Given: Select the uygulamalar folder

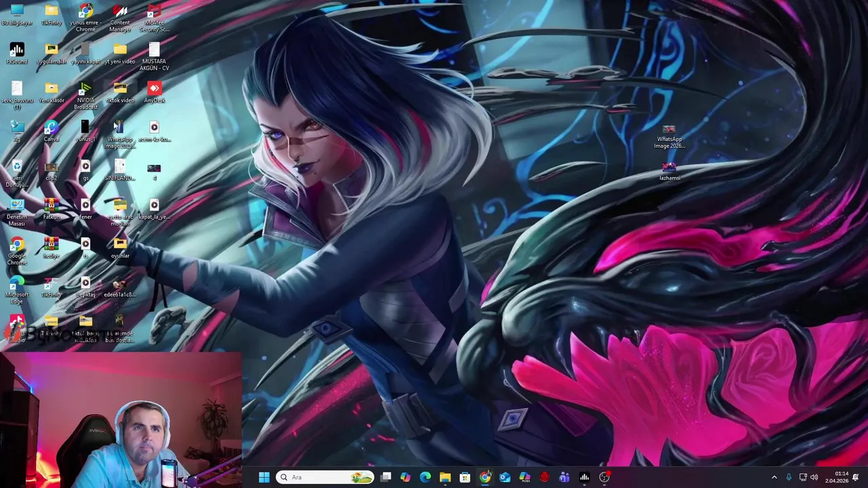Looking at the screenshot, I should tap(52, 54).
